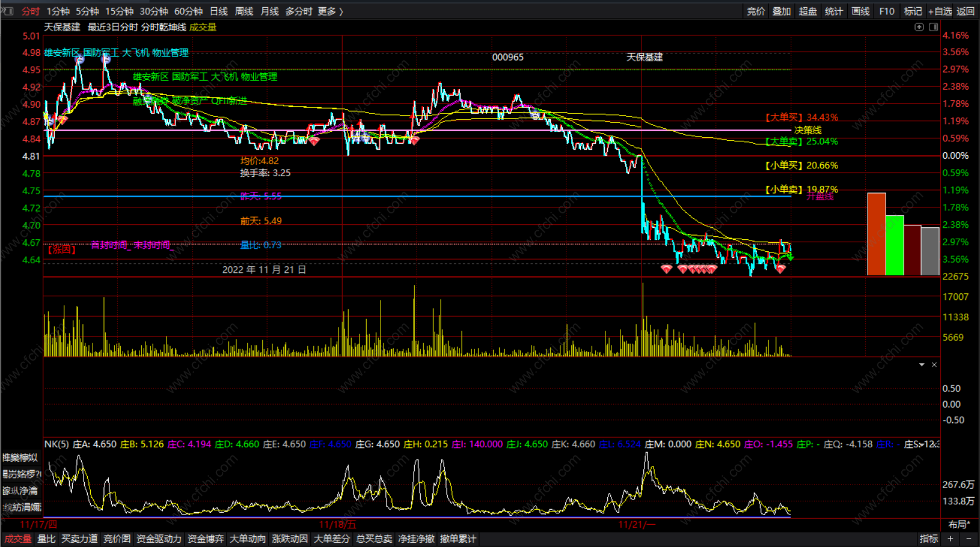Screen dimensions: 980x547
Task: Select the 大单差分 indicator tab
Action: click(x=332, y=539)
